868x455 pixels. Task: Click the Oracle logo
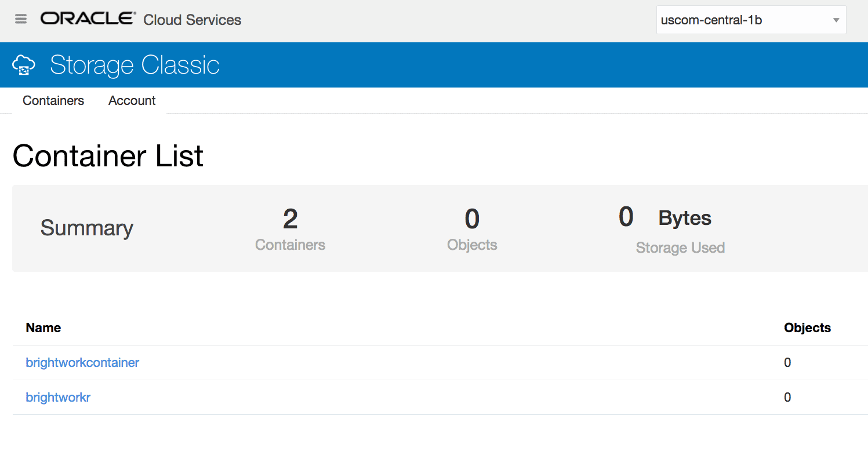(x=88, y=19)
